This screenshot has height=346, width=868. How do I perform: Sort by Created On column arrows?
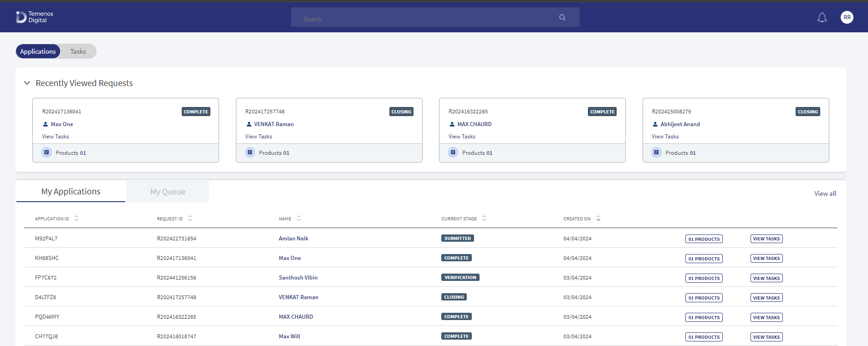[598, 219]
